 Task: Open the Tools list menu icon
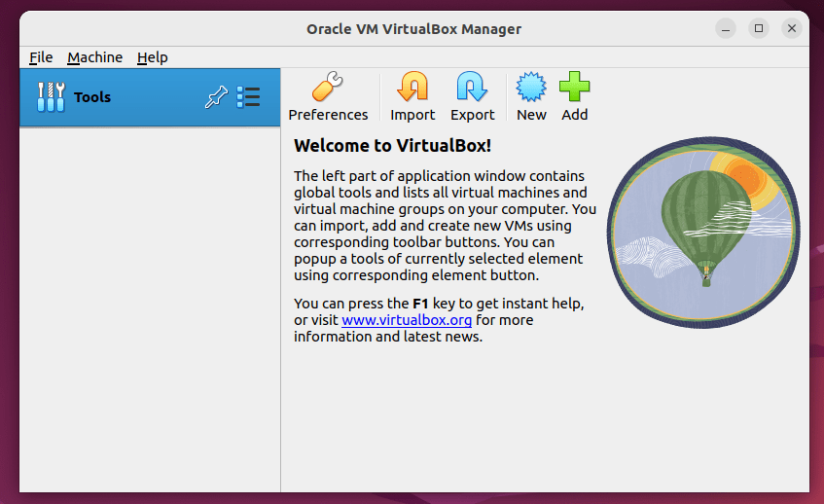(x=248, y=97)
